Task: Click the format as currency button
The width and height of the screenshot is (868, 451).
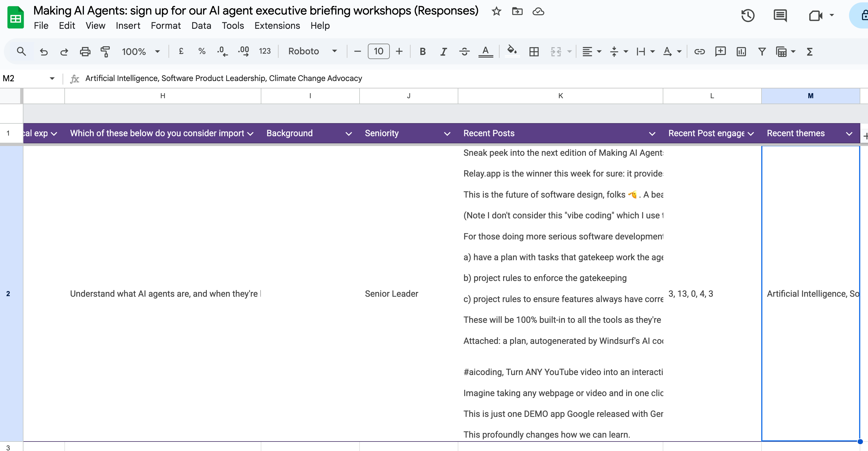Action: [181, 51]
